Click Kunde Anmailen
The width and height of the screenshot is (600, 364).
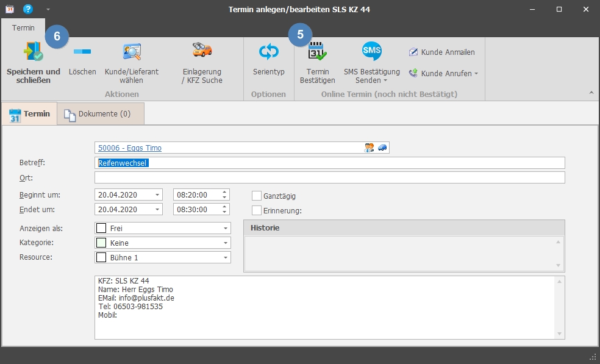[x=441, y=52]
